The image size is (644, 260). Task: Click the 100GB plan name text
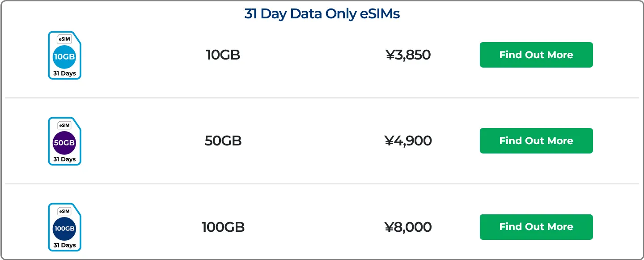click(223, 227)
